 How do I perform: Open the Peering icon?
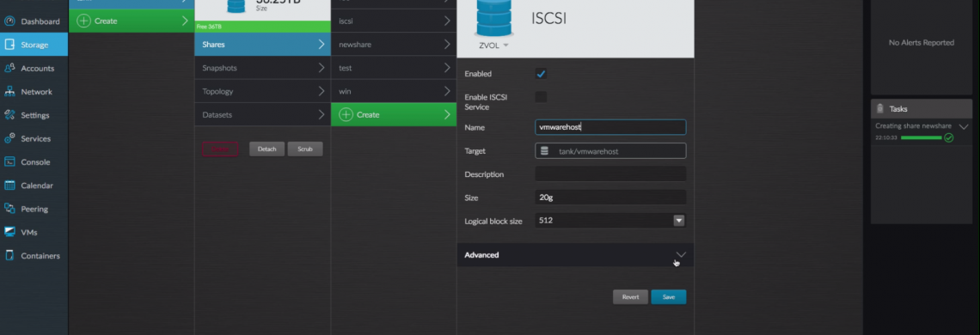tap(9, 209)
